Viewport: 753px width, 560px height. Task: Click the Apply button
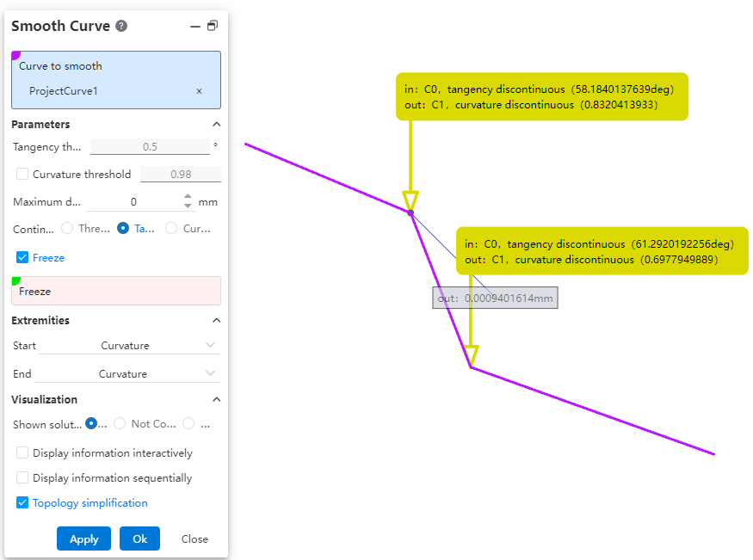click(83, 539)
